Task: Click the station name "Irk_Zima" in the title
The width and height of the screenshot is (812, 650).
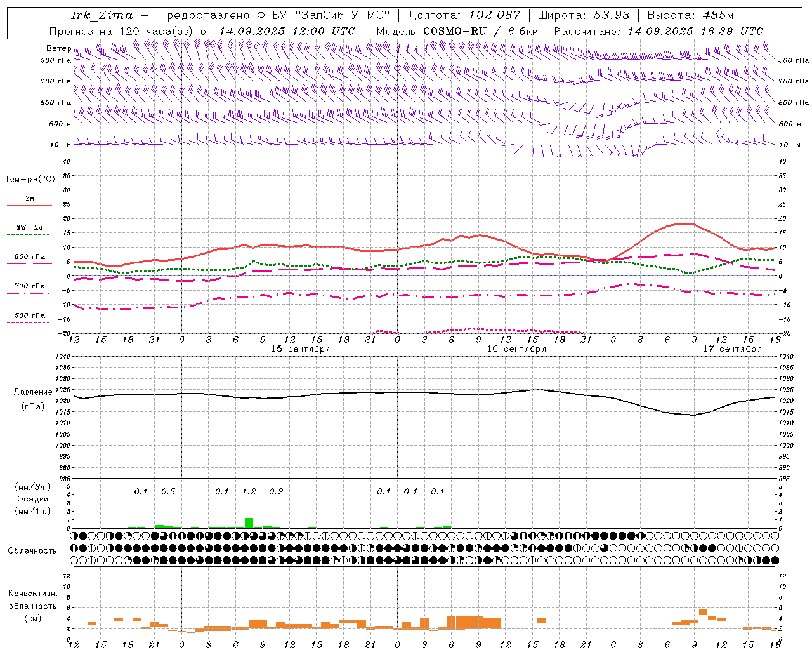Action: pyautogui.click(x=101, y=15)
